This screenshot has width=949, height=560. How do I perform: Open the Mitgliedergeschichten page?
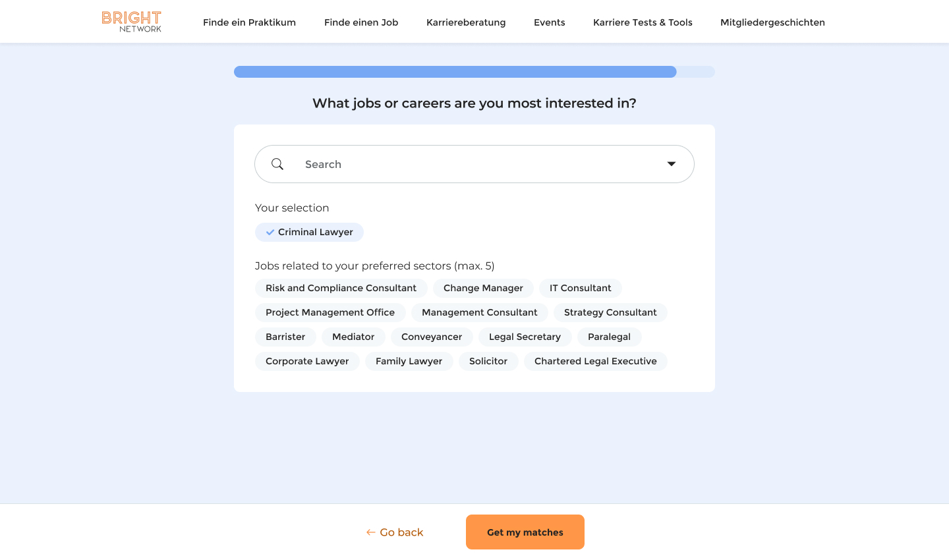click(772, 22)
